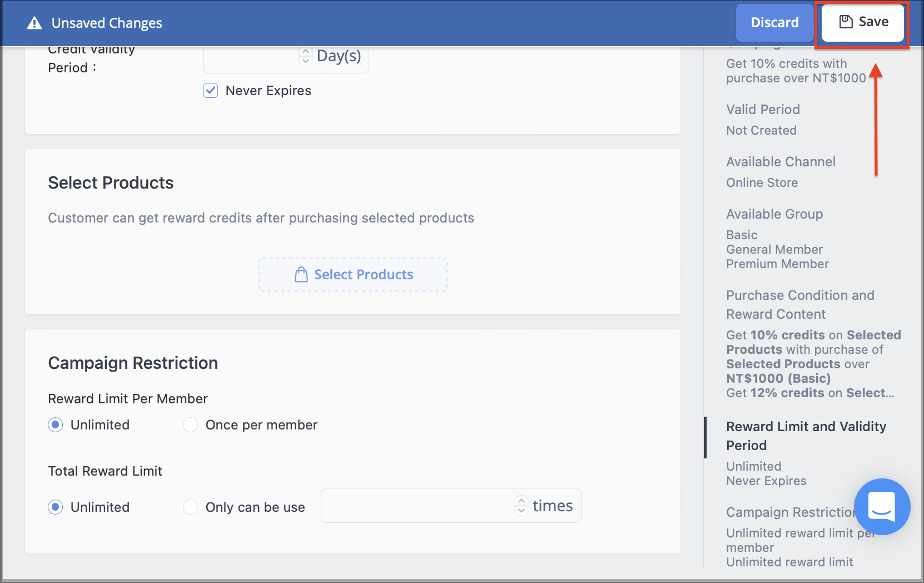The width and height of the screenshot is (924, 583).
Task: Click the Save button
Action: tap(862, 22)
